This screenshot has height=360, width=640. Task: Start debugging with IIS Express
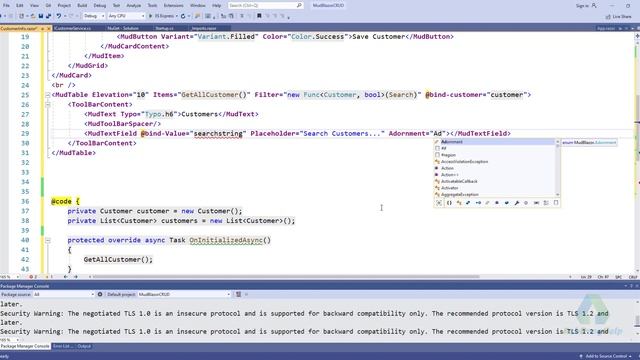coord(162,16)
